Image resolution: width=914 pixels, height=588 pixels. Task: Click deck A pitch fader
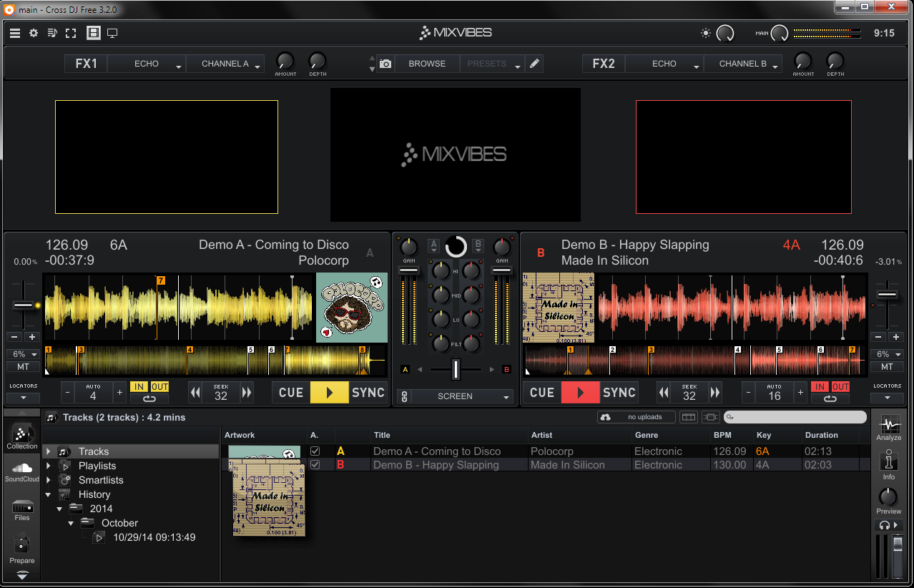pyautogui.click(x=23, y=305)
